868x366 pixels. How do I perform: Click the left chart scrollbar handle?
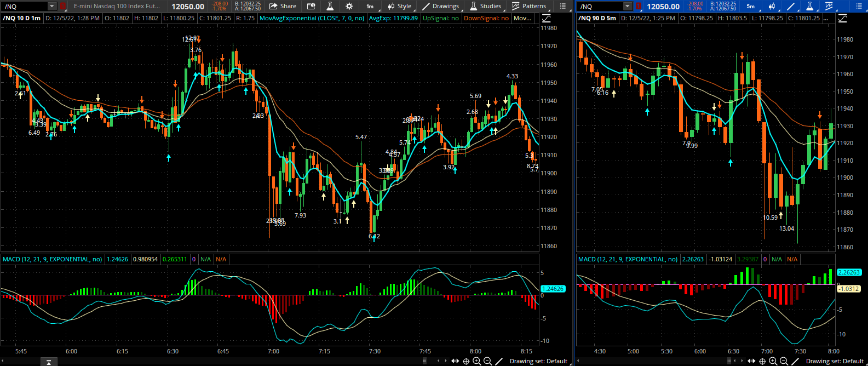[x=425, y=361]
